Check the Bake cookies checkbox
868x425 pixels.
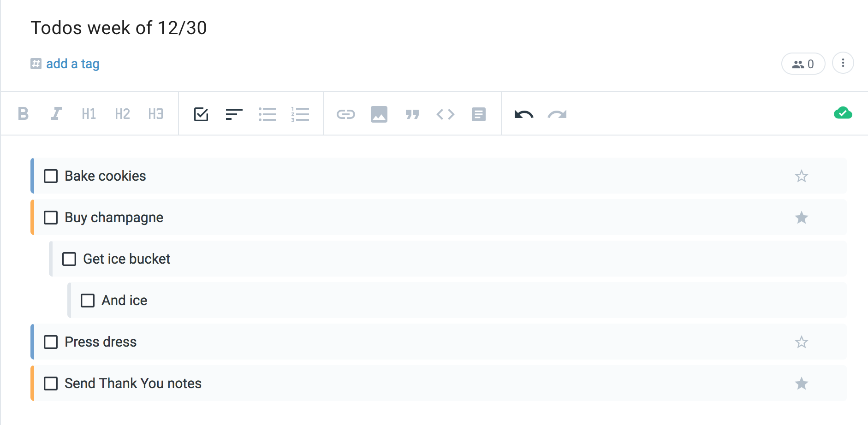[x=51, y=176]
